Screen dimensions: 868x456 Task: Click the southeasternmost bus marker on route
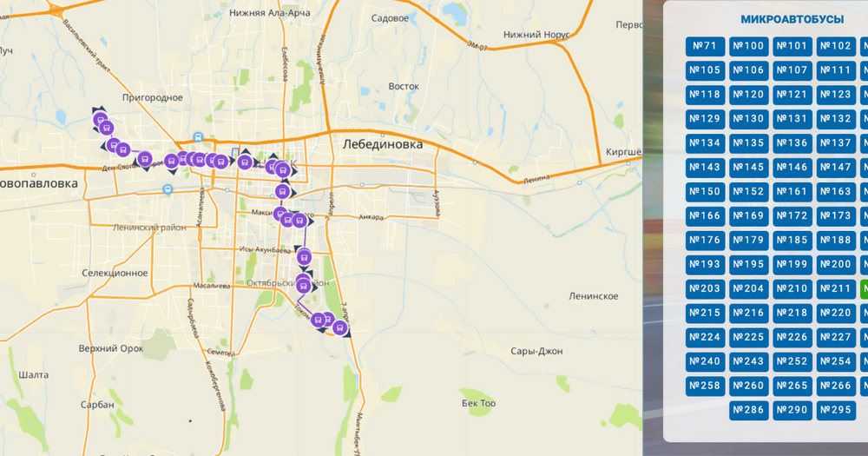click(340, 327)
